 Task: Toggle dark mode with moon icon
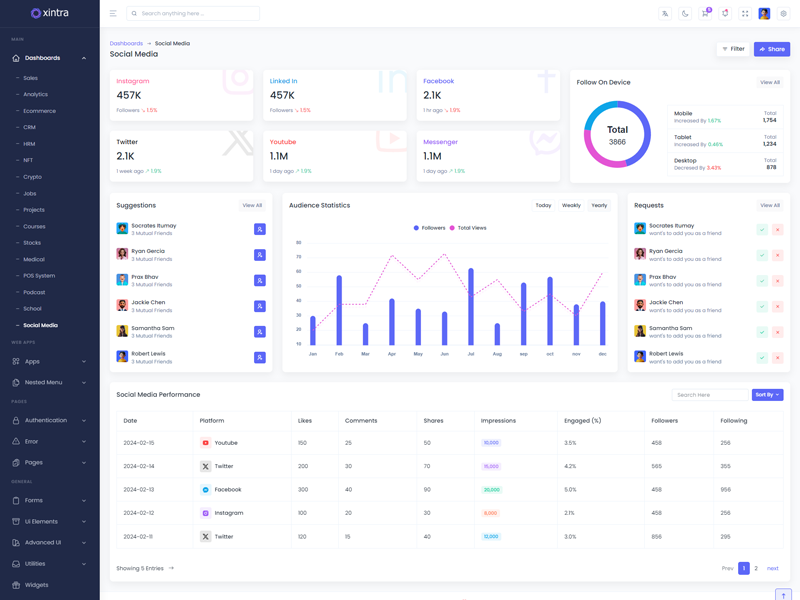[x=685, y=14]
